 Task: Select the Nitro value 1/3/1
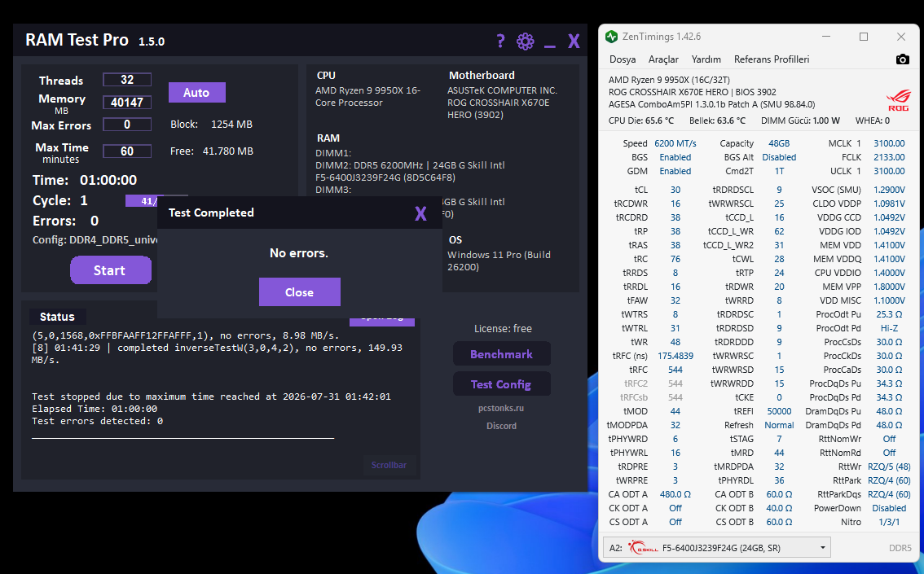889,522
